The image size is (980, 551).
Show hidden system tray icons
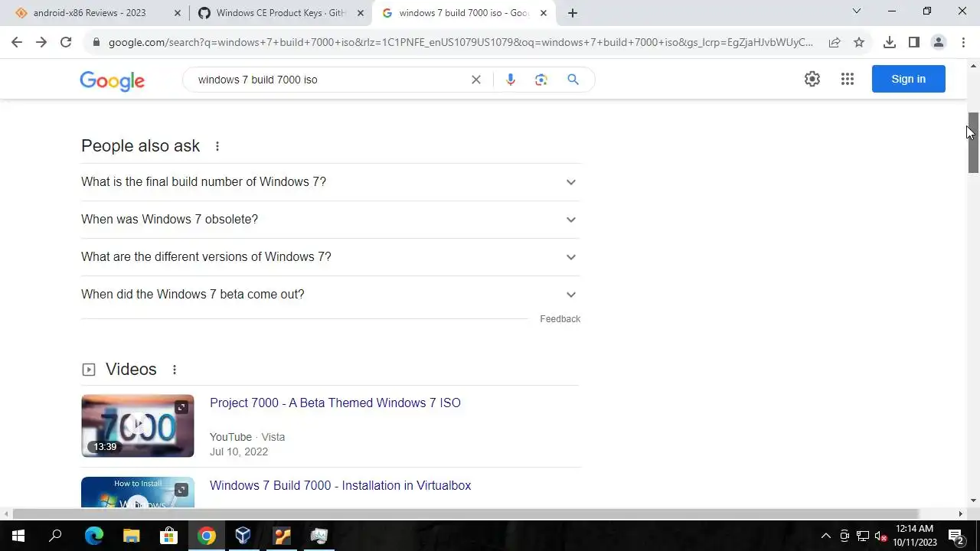pos(825,536)
